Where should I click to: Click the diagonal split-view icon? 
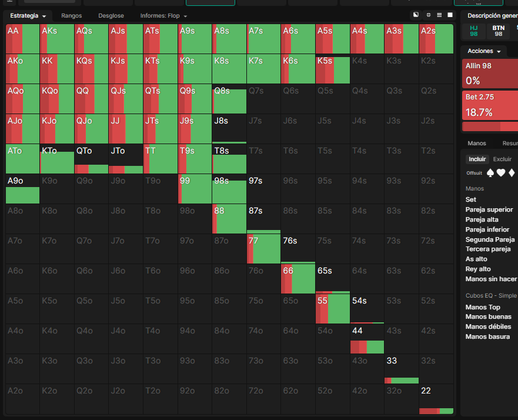[416, 15]
